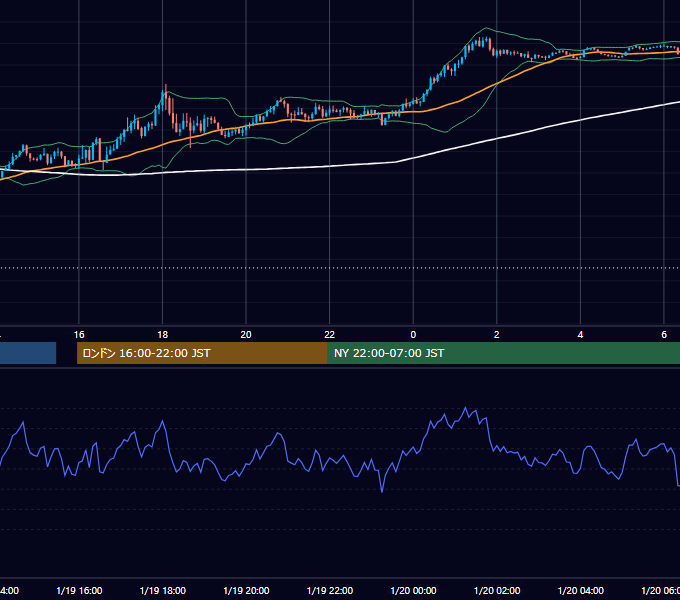Click the "1/19 22:00" label on lower axis

click(x=330, y=590)
